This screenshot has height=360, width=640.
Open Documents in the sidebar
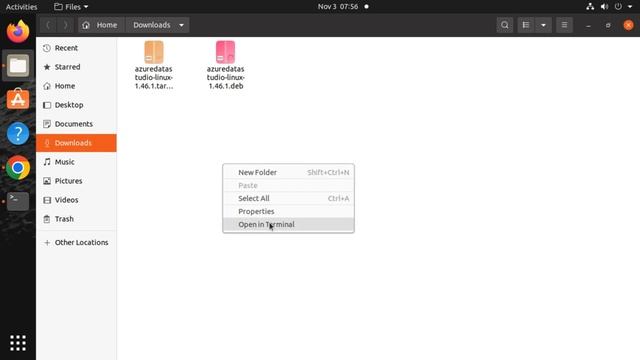point(76,124)
